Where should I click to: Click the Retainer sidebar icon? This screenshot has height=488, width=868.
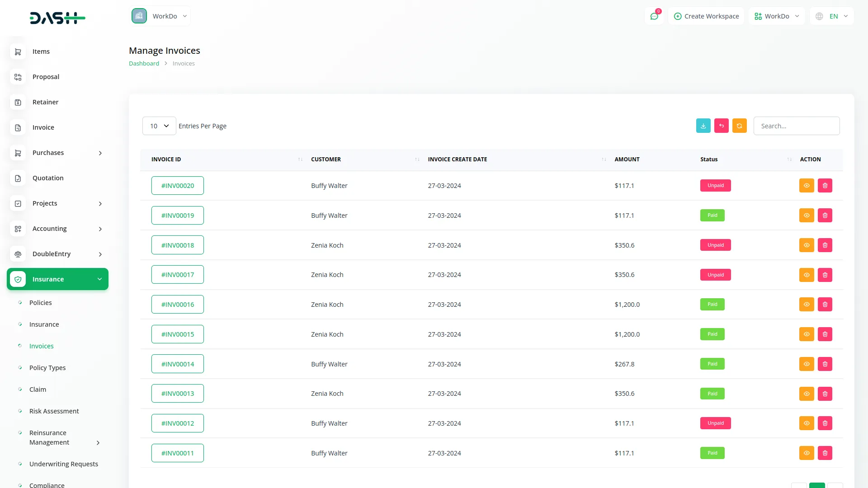(18, 102)
